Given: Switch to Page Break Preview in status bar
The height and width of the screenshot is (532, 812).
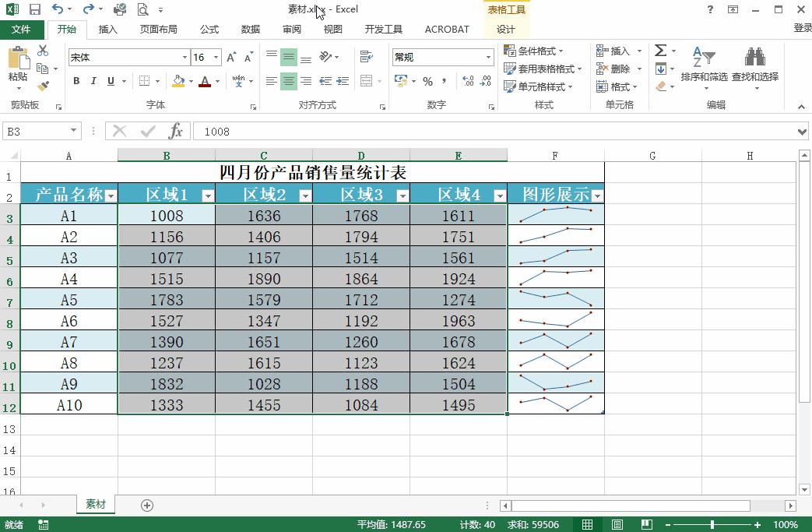Looking at the screenshot, I should [647, 525].
